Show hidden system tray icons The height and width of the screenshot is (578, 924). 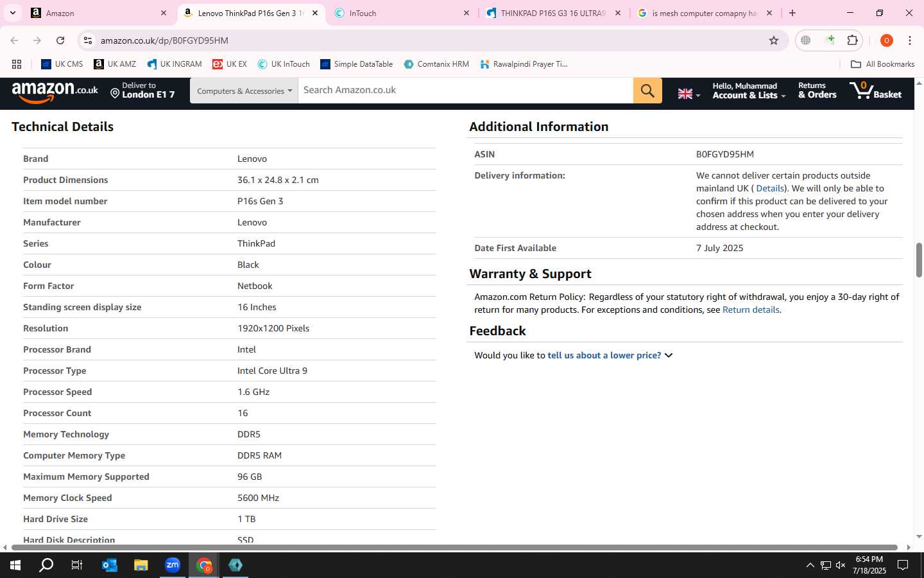click(810, 565)
